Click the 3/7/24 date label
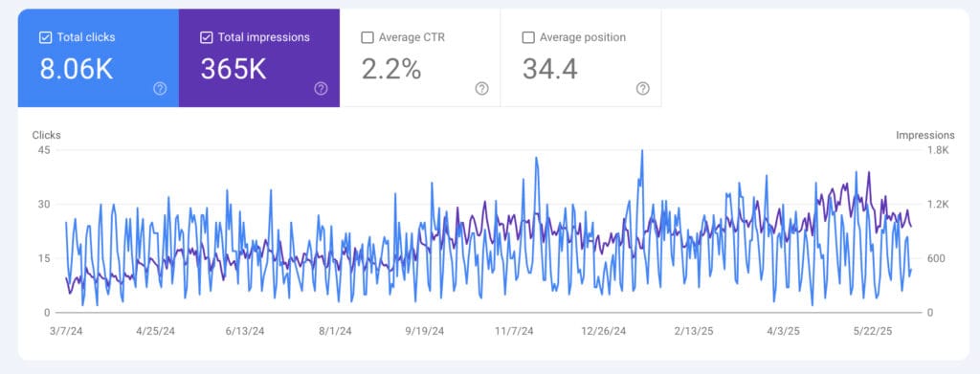Image resolution: width=980 pixels, height=374 pixels. pyautogui.click(x=66, y=332)
